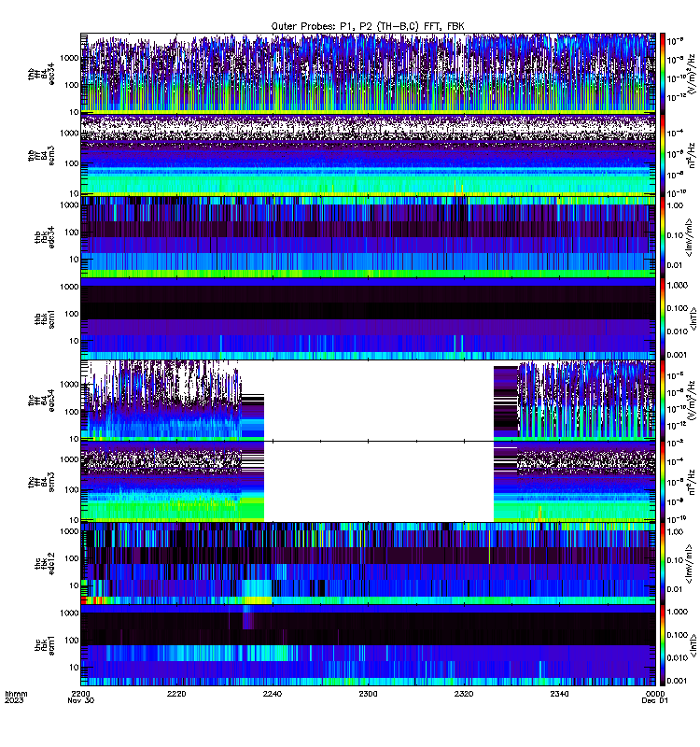Click inside the thc fbk edc12 filter bank panel
The image size is (700, 747).
click(x=368, y=564)
